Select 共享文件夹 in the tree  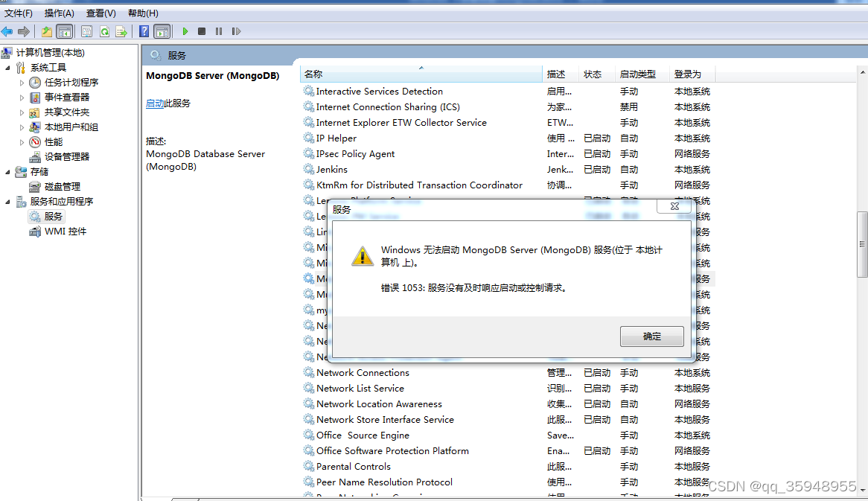pos(67,112)
